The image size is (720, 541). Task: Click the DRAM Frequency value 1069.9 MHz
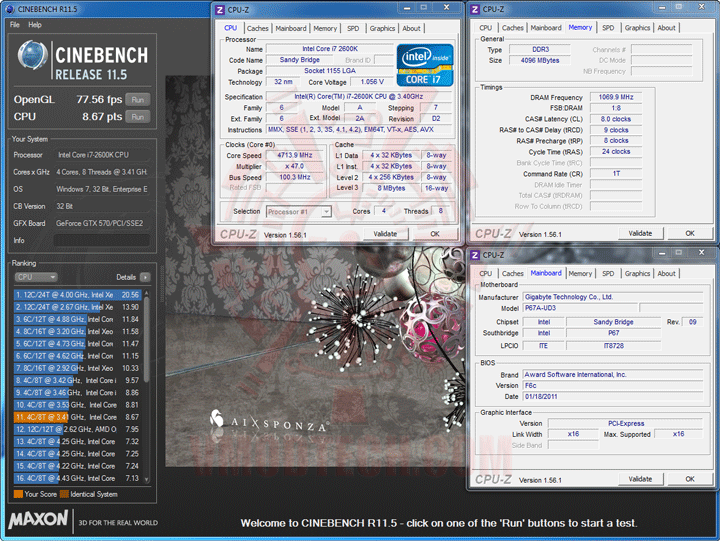coord(616,97)
